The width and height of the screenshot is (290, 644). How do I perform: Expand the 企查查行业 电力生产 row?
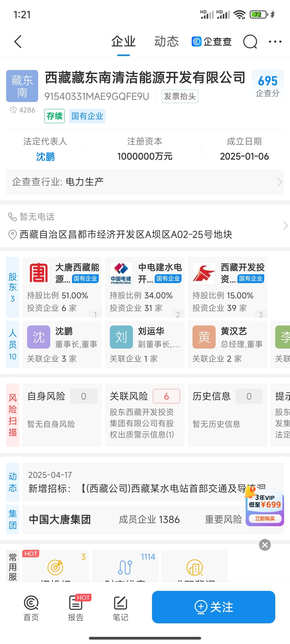(145, 182)
